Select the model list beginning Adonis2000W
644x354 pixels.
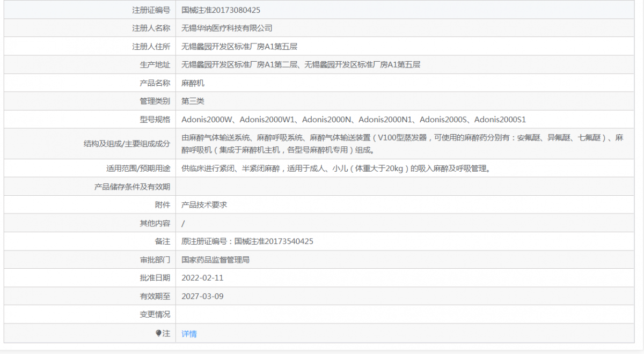pos(354,119)
